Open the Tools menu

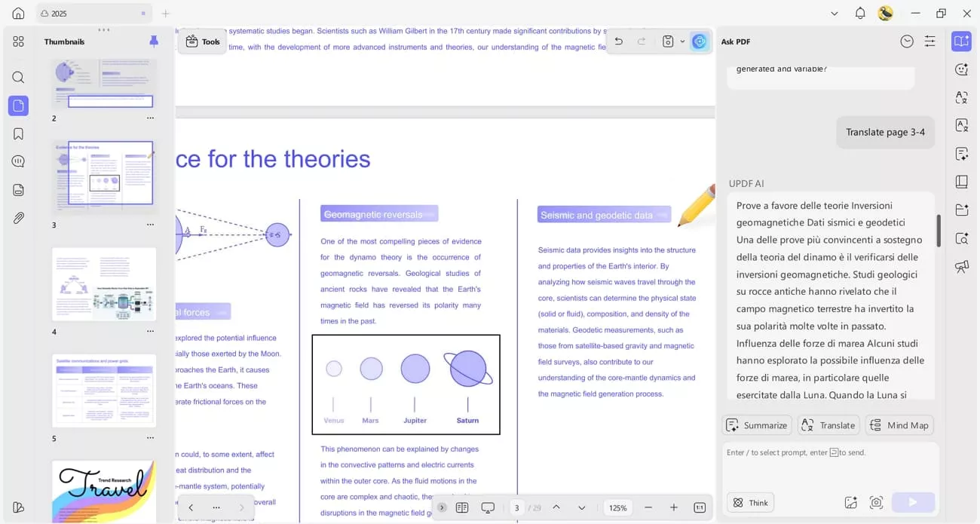202,41
